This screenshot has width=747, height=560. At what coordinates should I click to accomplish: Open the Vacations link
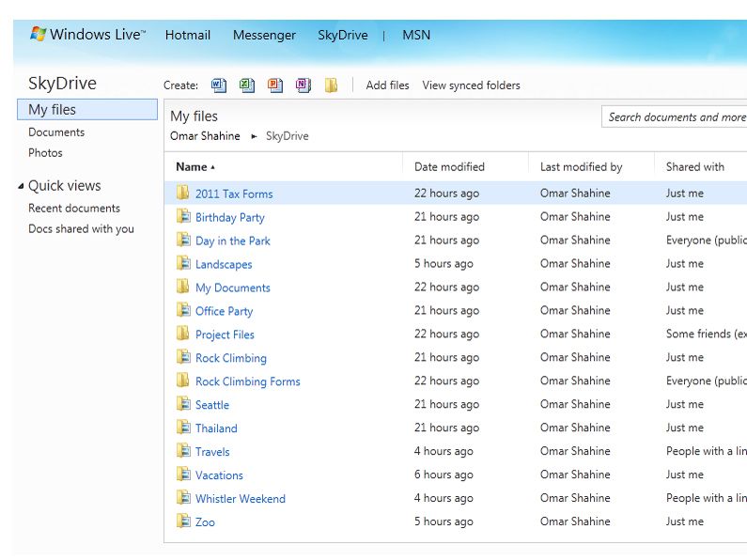coord(219,475)
